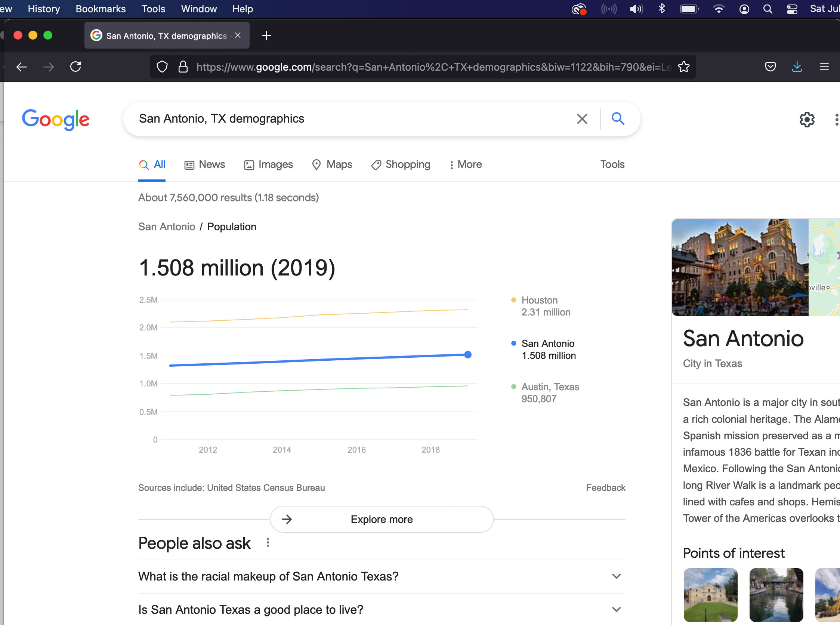Close the San Antonio demographics tab

pyautogui.click(x=238, y=36)
